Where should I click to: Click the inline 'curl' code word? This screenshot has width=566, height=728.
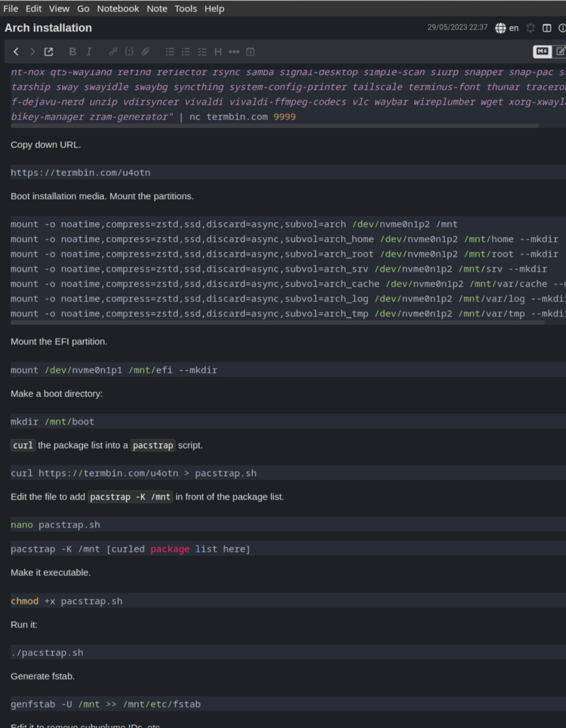coord(23,445)
